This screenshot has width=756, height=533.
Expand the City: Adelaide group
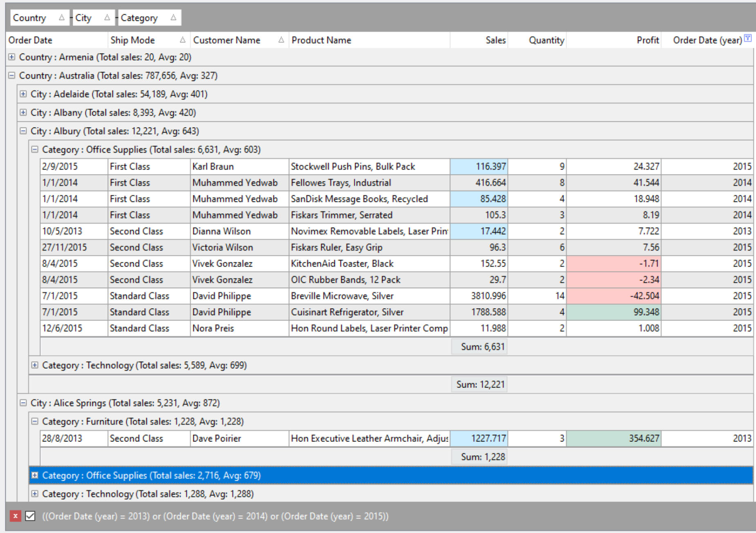[x=22, y=94]
